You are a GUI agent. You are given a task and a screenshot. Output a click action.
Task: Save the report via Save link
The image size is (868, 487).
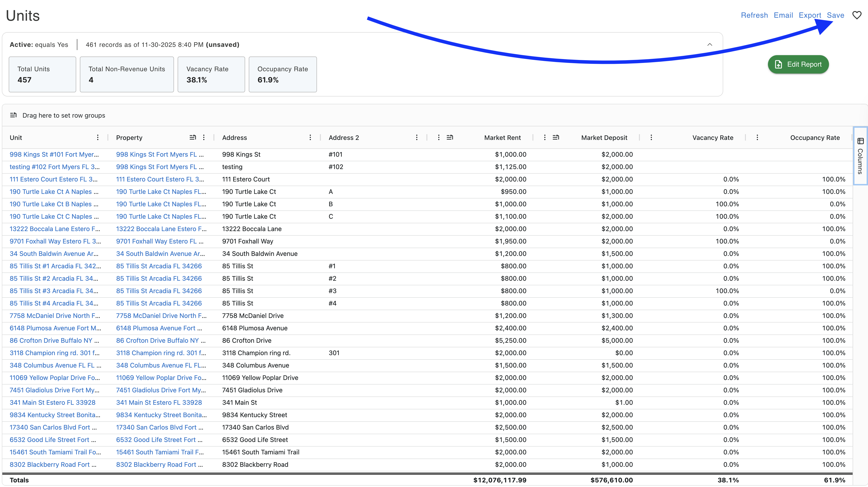point(835,15)
